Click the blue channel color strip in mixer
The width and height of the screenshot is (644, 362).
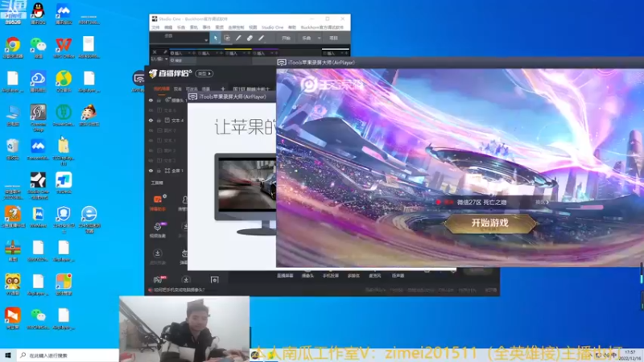[x=184, y=49]
